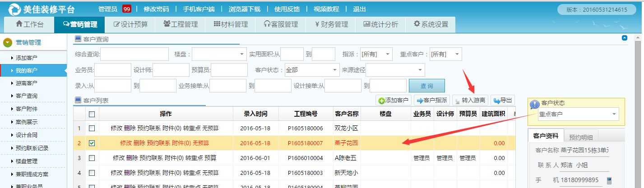Collapse the query panel with top-right blue icon
Screen dimensions: 644x188
click(625, 38)
